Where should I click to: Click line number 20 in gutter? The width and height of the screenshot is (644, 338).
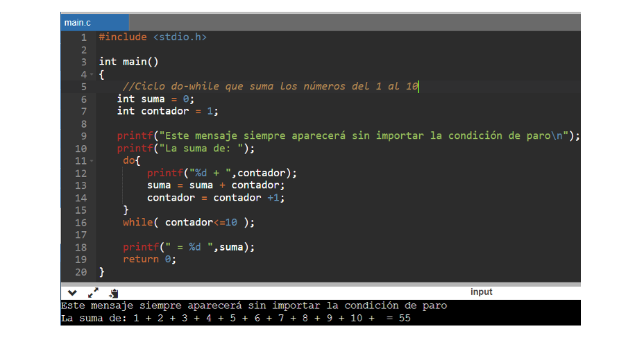coord(81,272)
